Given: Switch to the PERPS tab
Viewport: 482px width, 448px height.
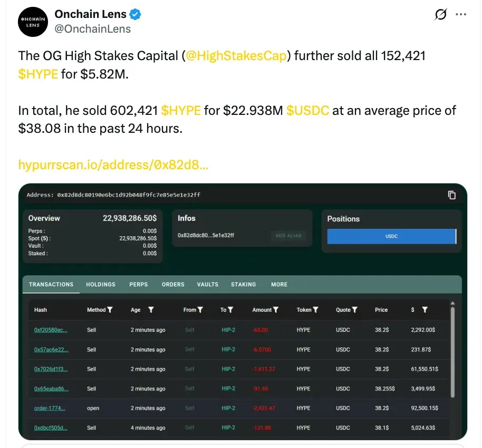Looking at the screenshot, I should (x=138, y=284).
